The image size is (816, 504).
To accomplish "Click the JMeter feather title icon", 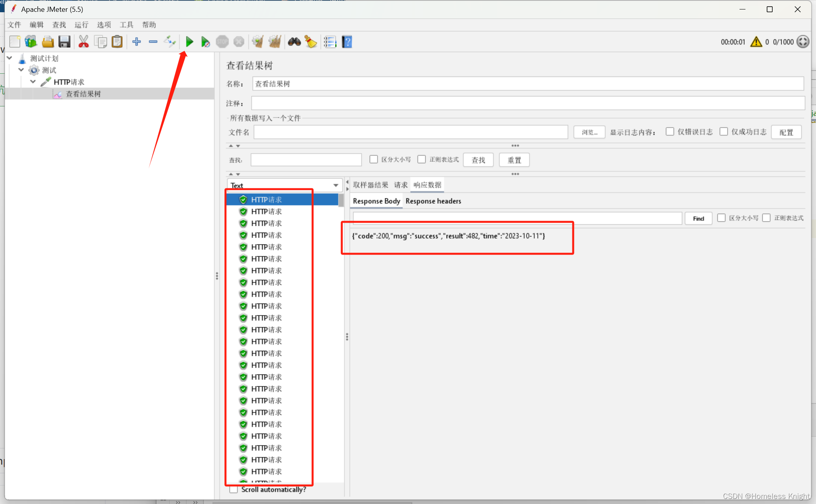I will tap(14, 9).
